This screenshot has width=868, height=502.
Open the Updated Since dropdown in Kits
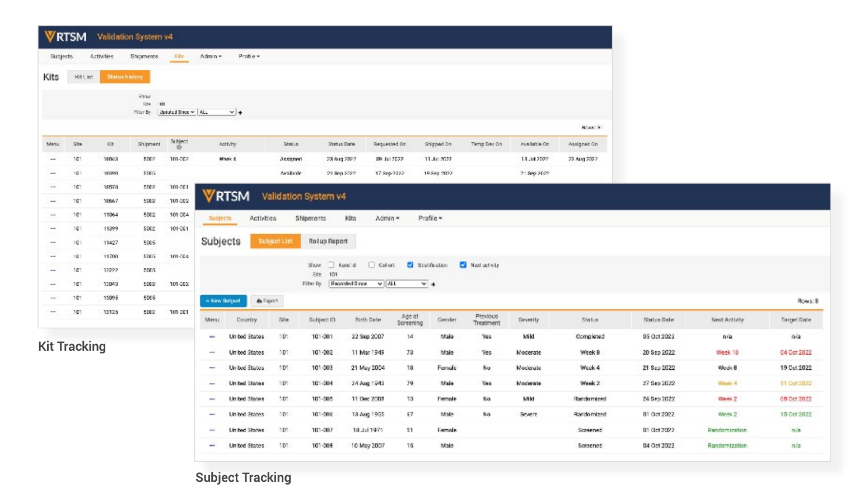176,112
